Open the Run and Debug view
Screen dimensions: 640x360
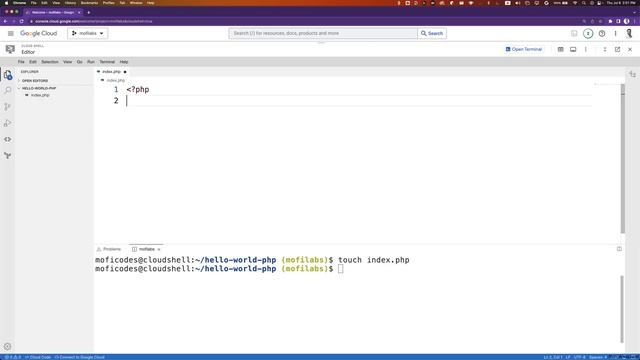(7, 123)
